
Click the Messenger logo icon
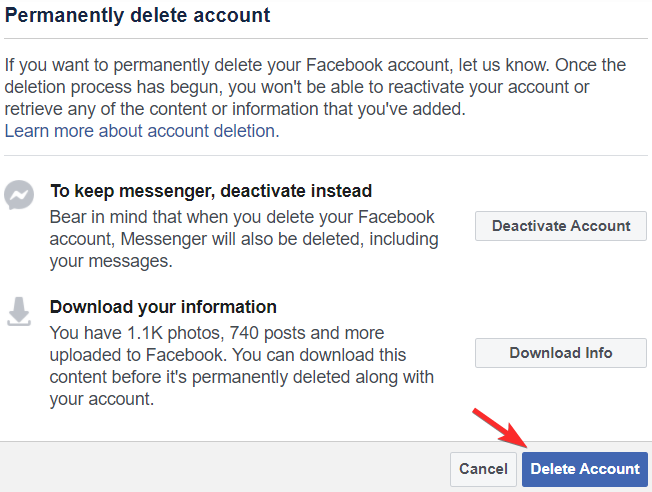20,196
